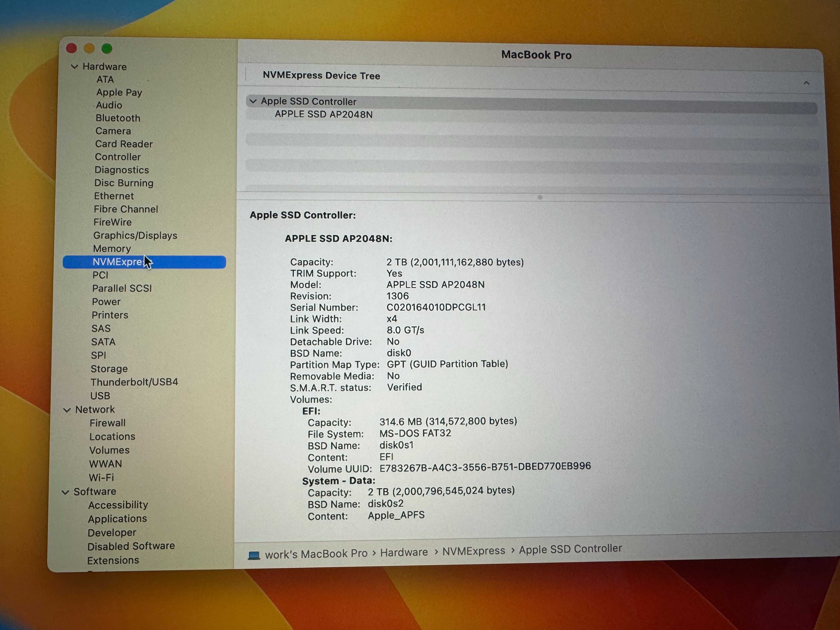Click the 2 TB (2,001,111,162,880 bytes) capacity

455,262
